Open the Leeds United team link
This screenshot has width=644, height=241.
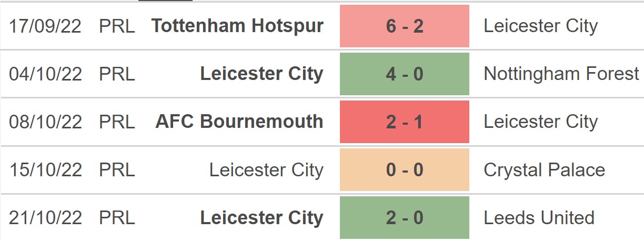(x=539, y=217)
